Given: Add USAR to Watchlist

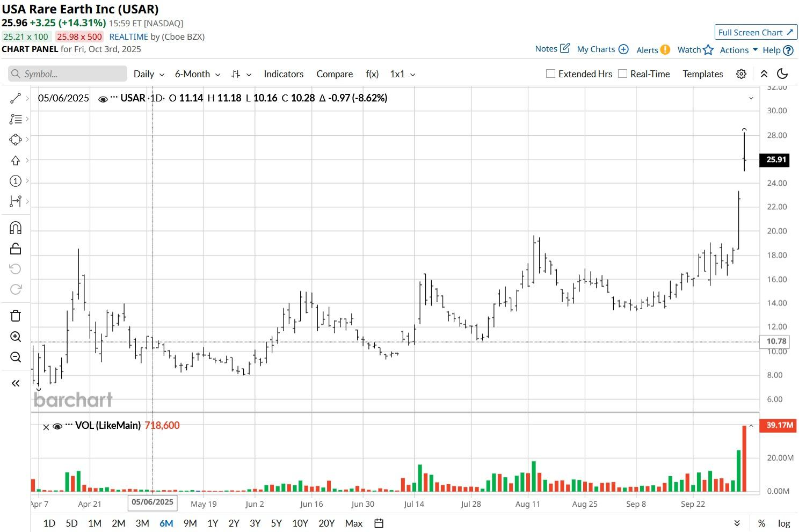Looking at the screenshot, I should (695, 50).
